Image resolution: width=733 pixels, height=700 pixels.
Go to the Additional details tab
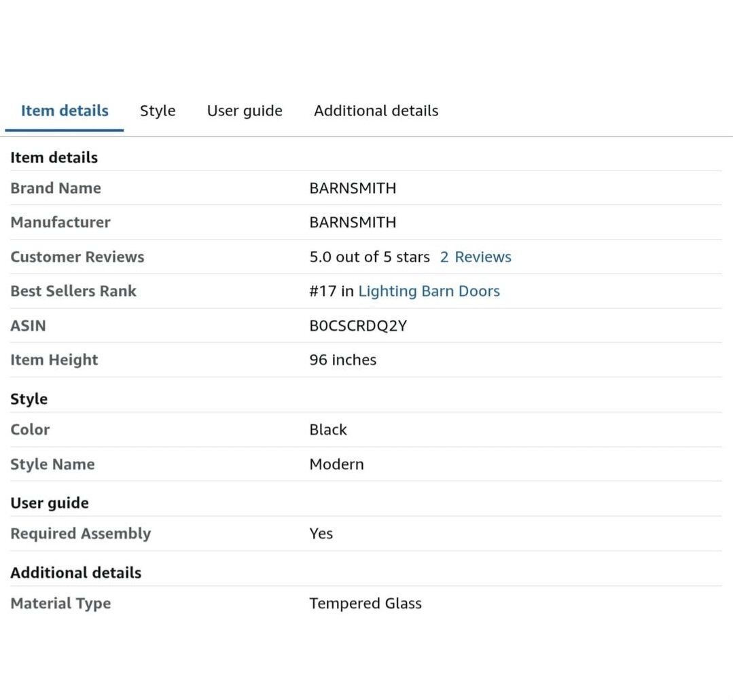pos(376,111)
